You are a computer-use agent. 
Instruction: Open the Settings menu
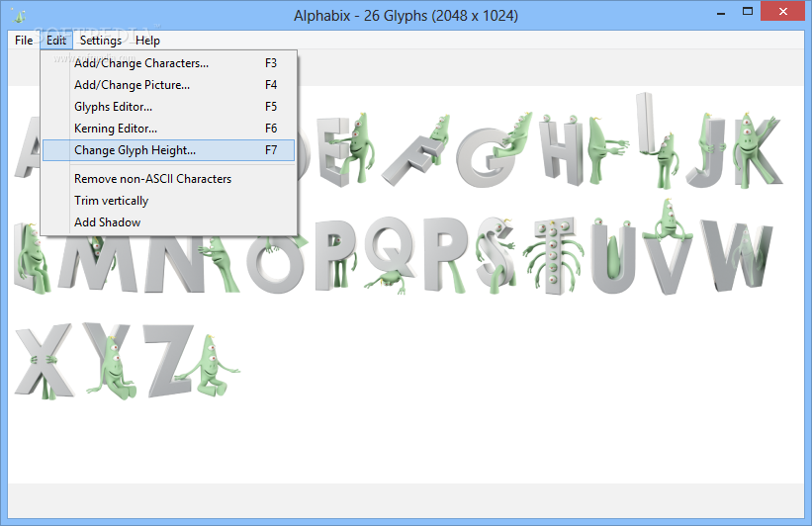[x=101, y=41]
